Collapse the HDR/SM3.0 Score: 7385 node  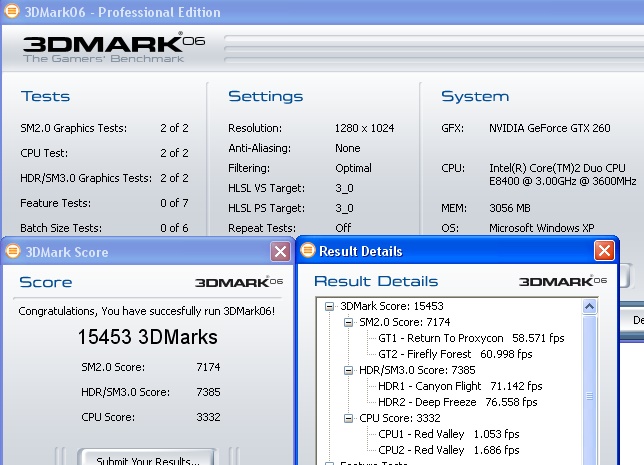pos(348,371)
